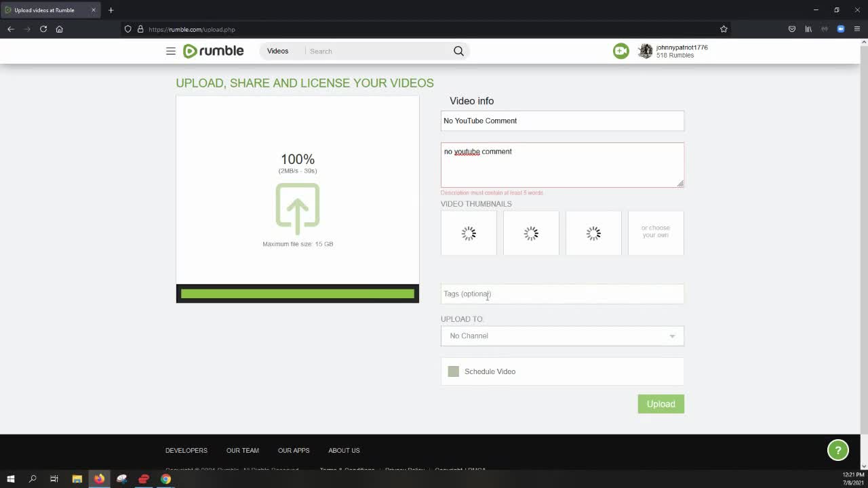Open Windows taskbar search
The image size is (868, 488).
[33, 479]
